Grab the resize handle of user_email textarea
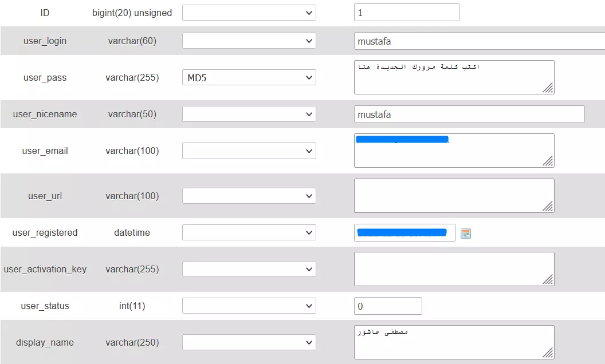Image resolution: width=605 pixels, height=364 pixels. pyautogui.click(x=548, y=161)
